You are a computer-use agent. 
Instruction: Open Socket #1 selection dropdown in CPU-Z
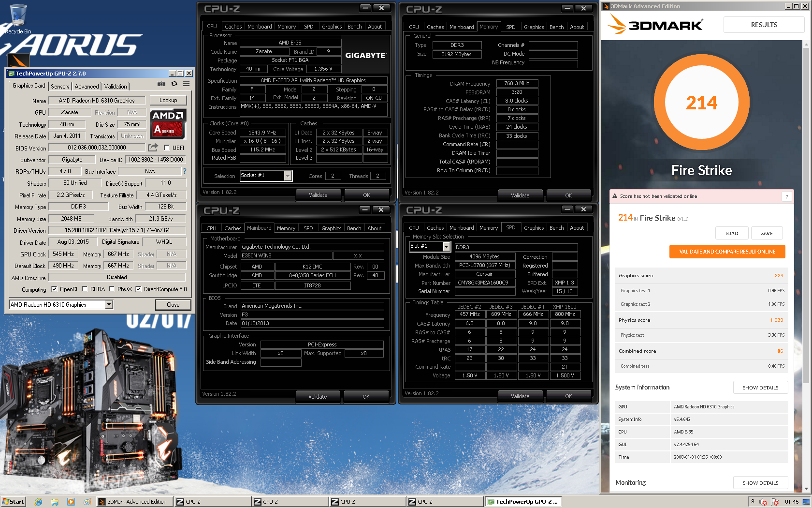[288, 176]
